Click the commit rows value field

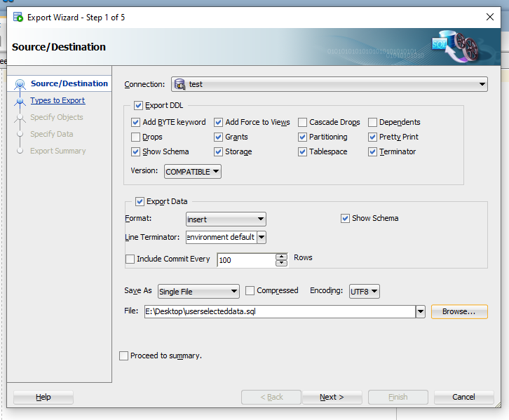[246, 260]
